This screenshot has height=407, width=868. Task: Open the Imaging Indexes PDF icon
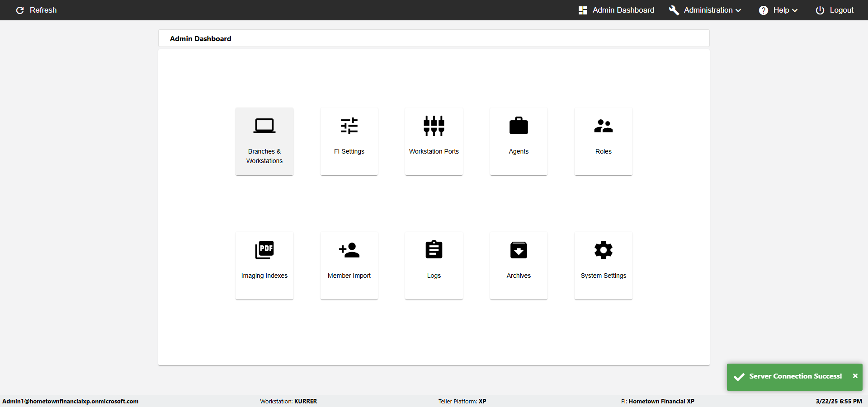pyautogui.click(x=264, y=250)
